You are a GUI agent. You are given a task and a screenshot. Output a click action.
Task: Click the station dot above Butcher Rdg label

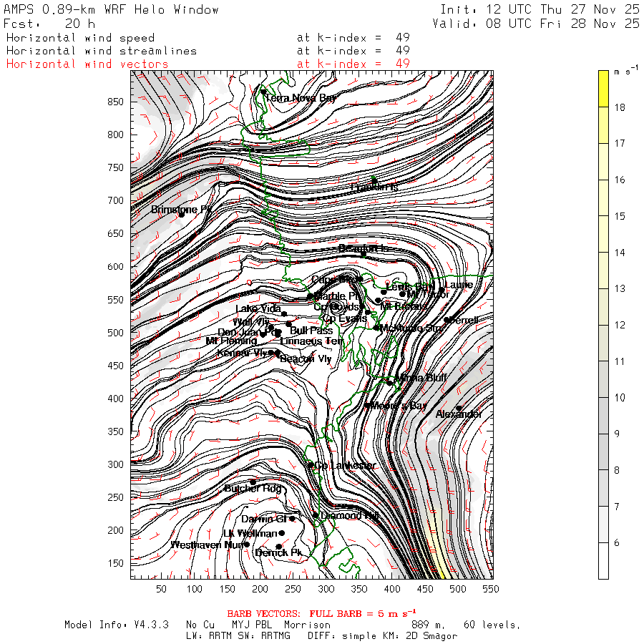(x=253, y=482)
